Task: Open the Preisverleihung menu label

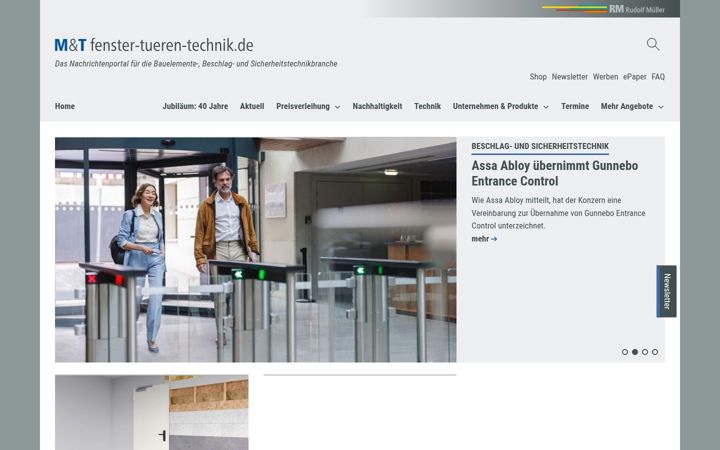Action: click(303, 106)
